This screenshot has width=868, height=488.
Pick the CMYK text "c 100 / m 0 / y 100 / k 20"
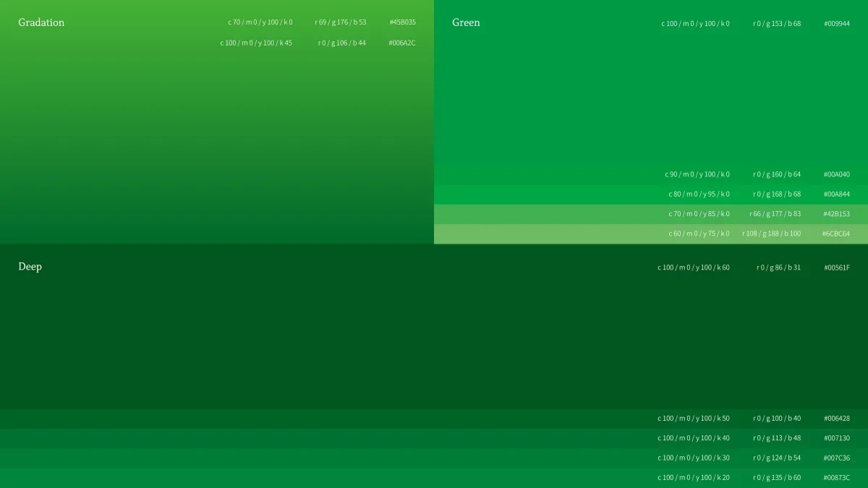[694, 477]
